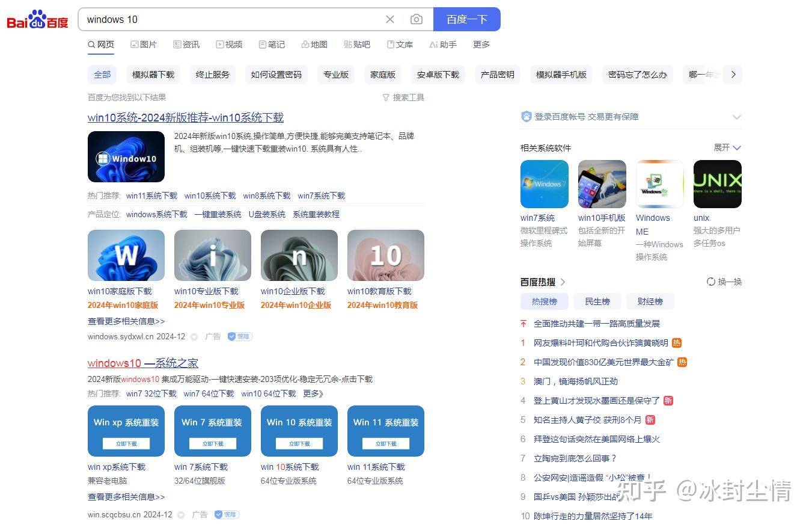The height and width of the screenshot is (524, 812).
Task: Click the Baidu logo
Action: (37, 20)
